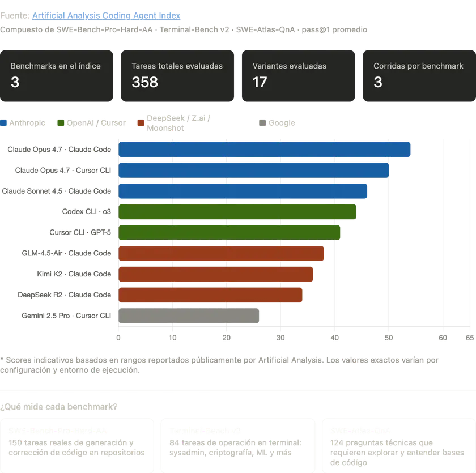Click the 'Claude Opus 4.7 · Claude Code' axis label
Viewport: 476px width, 473px height.
point(59,150)
